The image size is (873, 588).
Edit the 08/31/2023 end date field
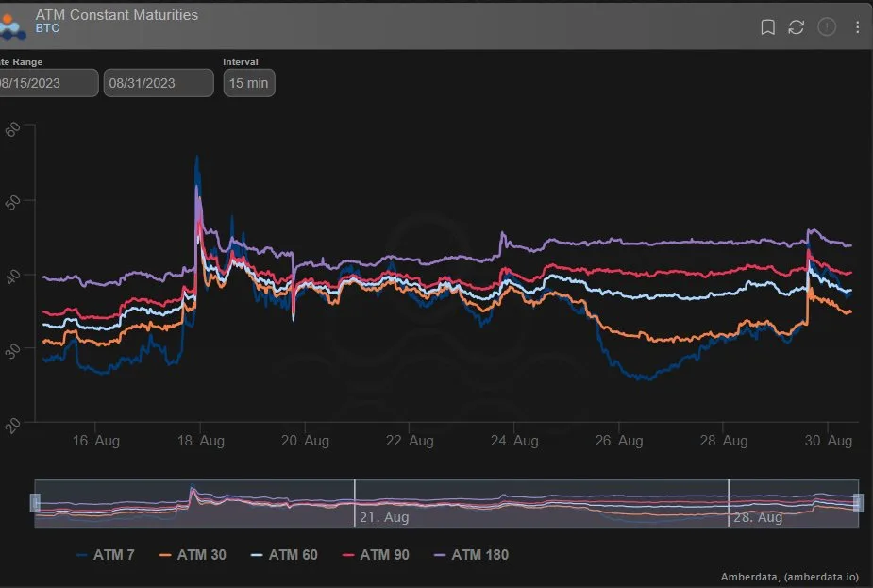(x=159, y=83)
